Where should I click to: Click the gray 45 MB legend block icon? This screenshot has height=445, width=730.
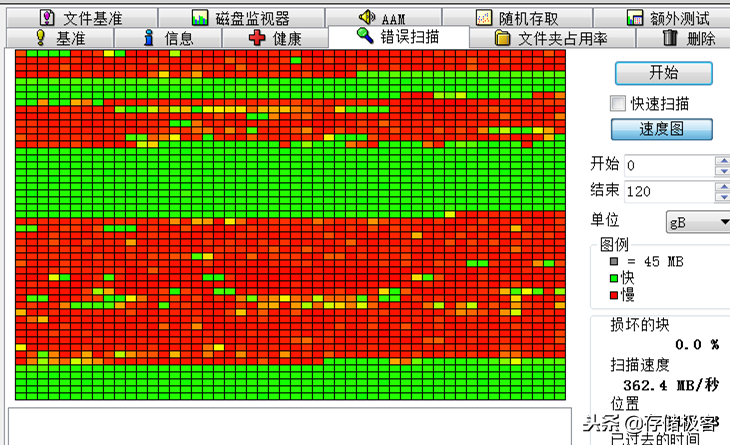tap(614, 262)
